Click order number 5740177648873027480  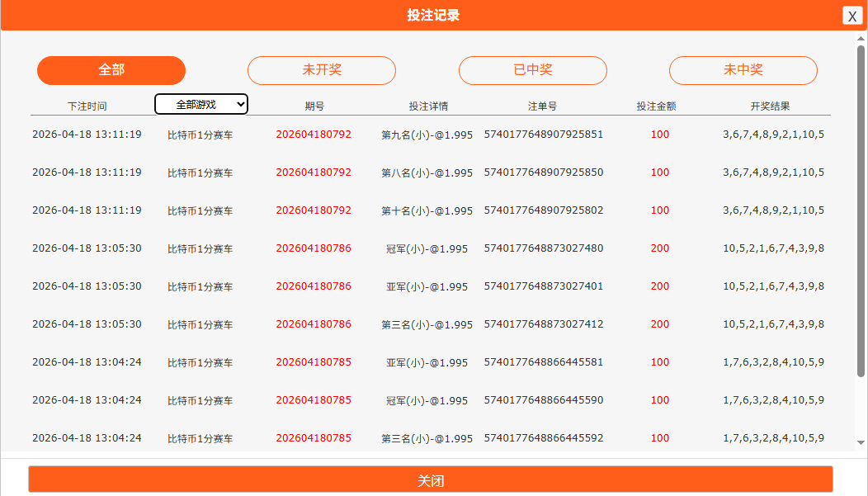[543, 248]
